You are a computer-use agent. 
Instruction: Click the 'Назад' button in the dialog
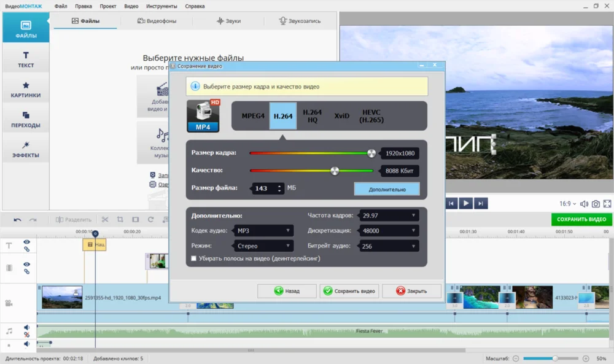pos(287,291)
